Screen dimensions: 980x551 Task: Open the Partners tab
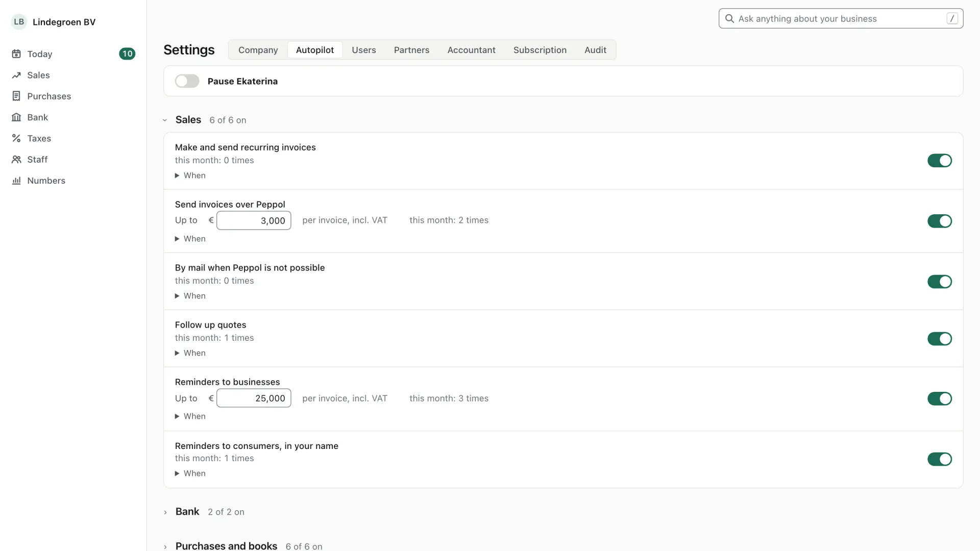tap(411, 50)
